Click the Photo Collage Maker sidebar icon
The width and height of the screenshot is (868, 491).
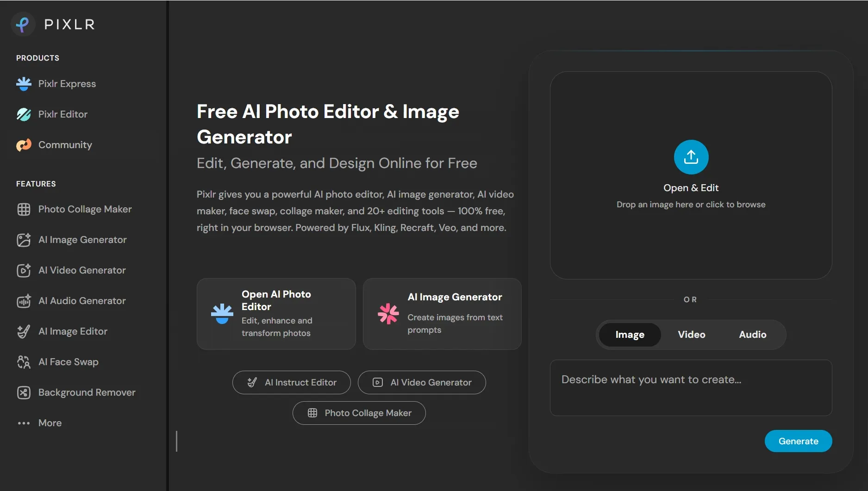point(24,209)
